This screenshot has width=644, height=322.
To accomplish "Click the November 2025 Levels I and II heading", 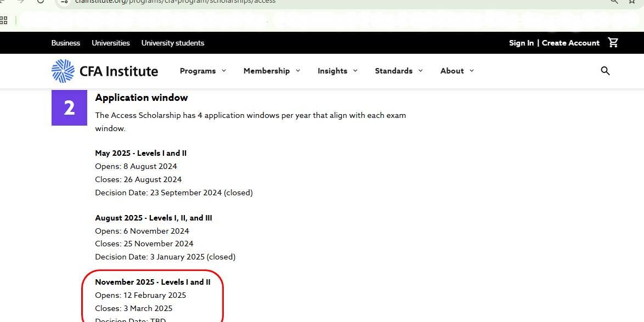I will (152, 282).
